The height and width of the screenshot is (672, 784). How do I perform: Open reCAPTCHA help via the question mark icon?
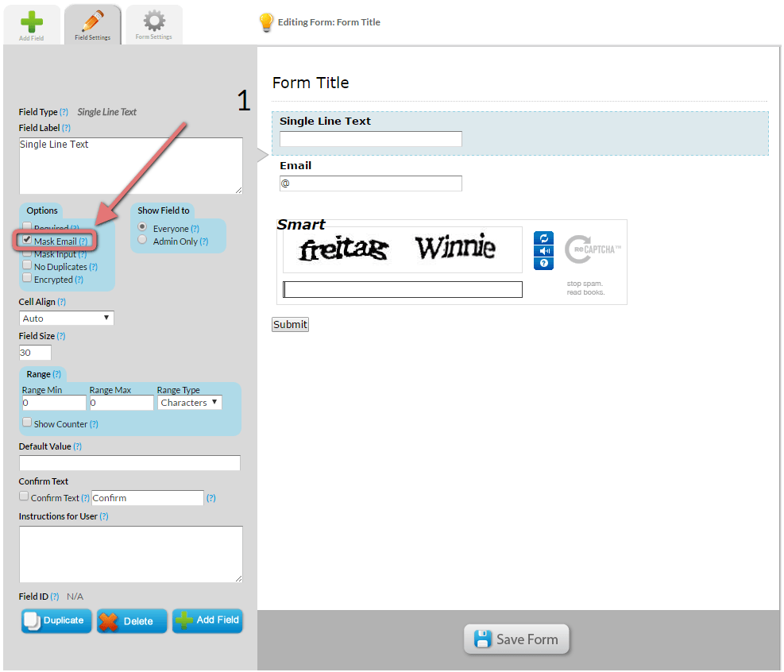543,265
